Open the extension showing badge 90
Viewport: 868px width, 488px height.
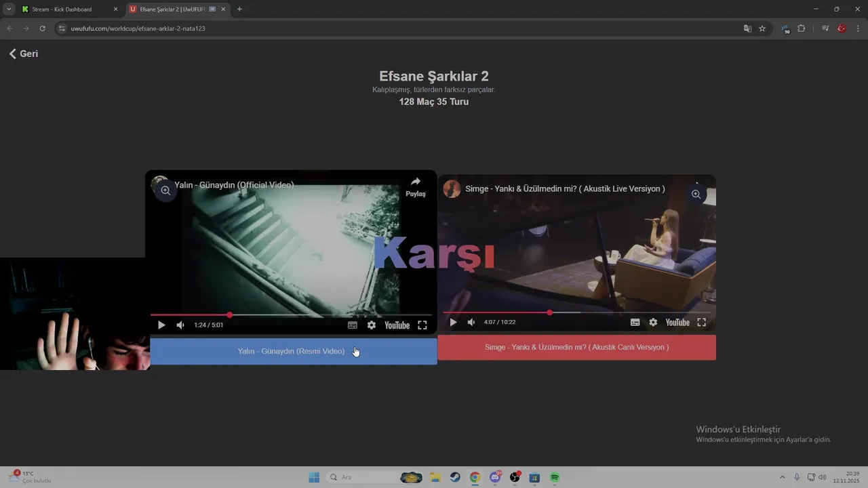coord(785,29)
